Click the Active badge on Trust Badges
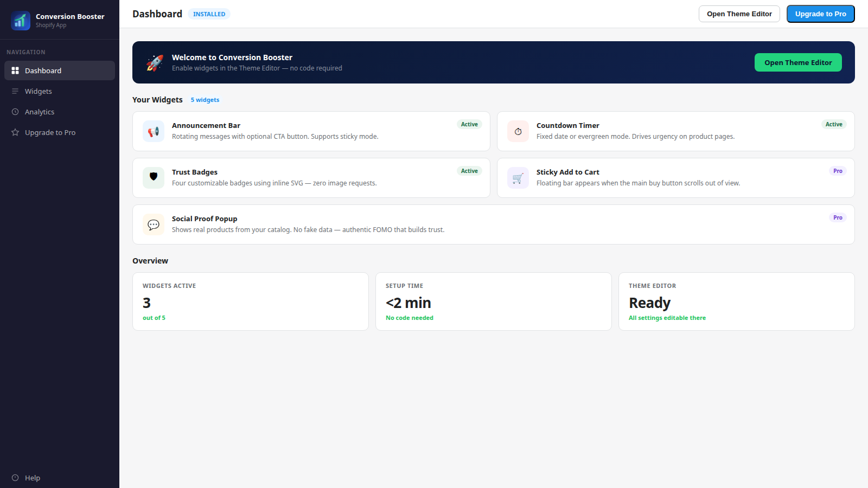This screenshot has height=488, width=868. [469, 171]
